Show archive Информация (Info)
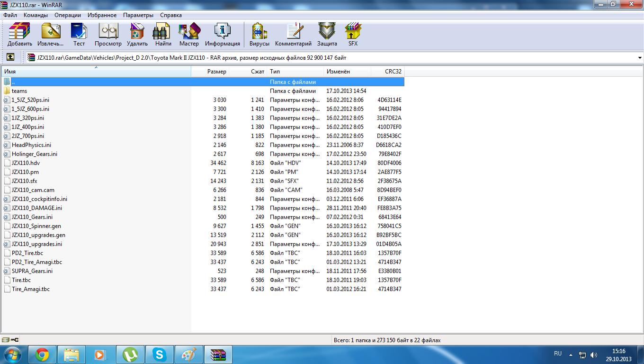 [223, 35]
